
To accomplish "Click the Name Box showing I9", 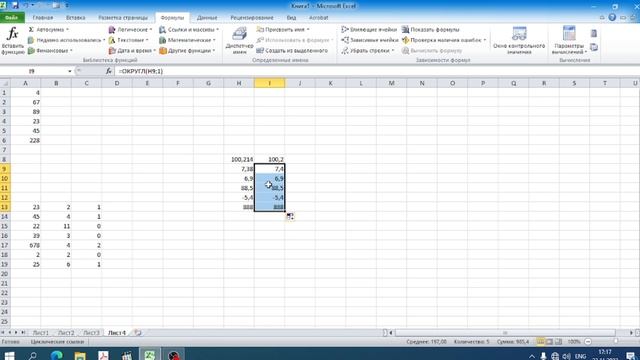I will coord(32,71).
